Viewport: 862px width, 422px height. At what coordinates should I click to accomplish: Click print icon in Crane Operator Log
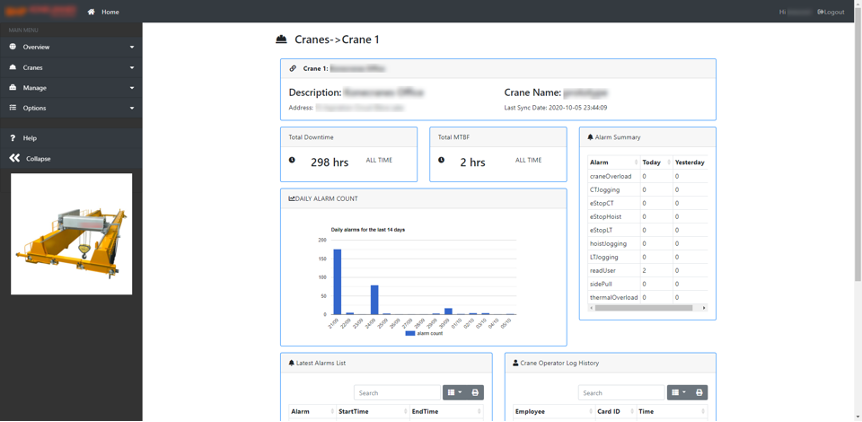[699, 393]
